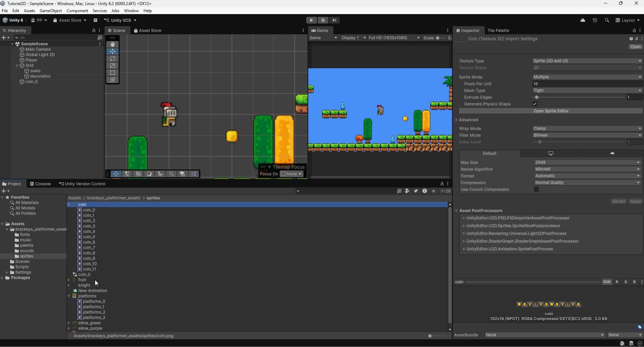The height and width of the screenshot is (347, 644).
Task: Toggle Generate Physics Shape checkbox
Action: pos(535,104)
